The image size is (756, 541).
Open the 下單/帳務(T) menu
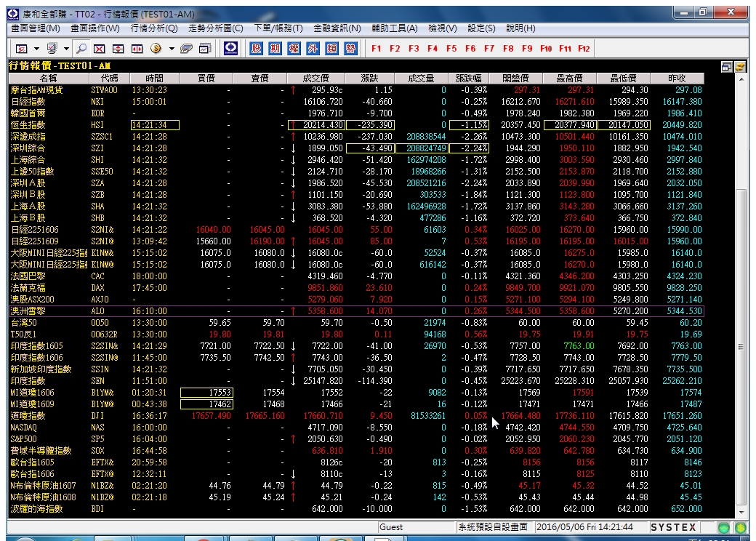coord(278,28)
